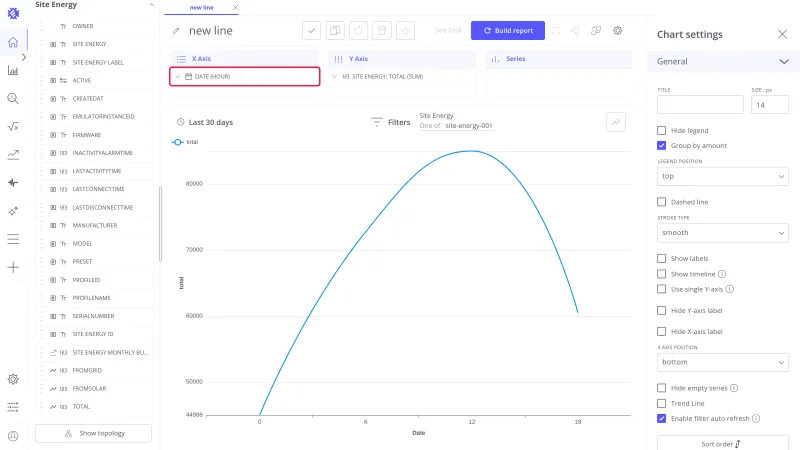This screenshot has width=800, height=450.
Task: Click the pencil edit title icon
Action: [x=176, y=31]
